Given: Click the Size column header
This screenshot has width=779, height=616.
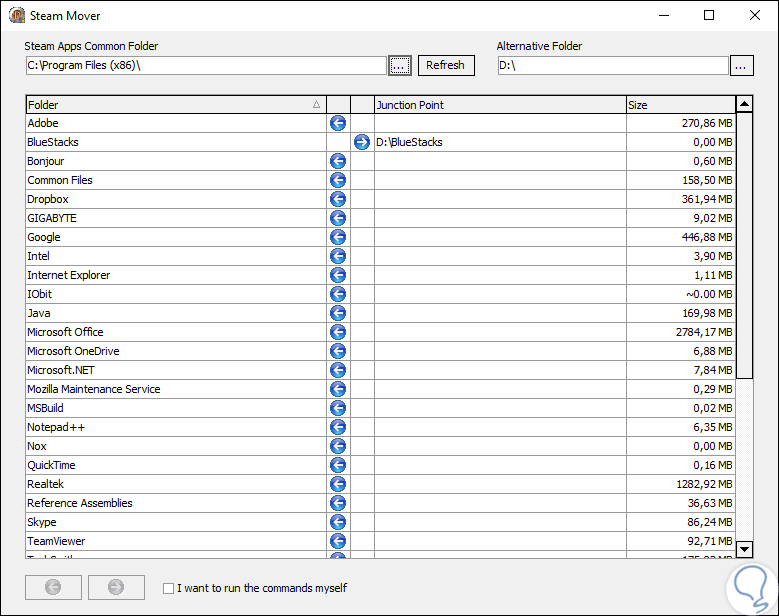Looking at the screenshot, I should [681, 105].
